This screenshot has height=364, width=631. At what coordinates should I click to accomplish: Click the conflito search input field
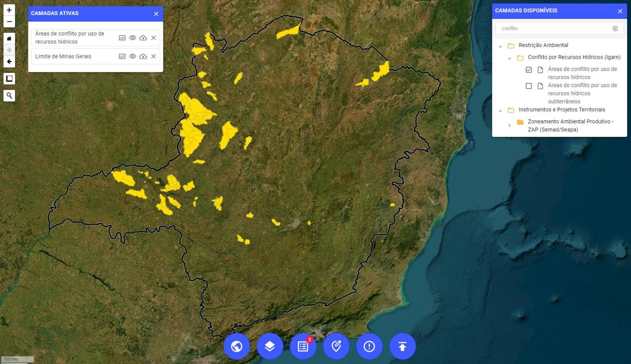coord(554,28)
